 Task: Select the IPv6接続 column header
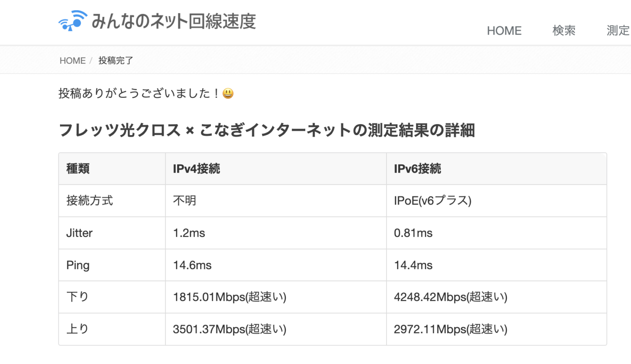point(418,168)
